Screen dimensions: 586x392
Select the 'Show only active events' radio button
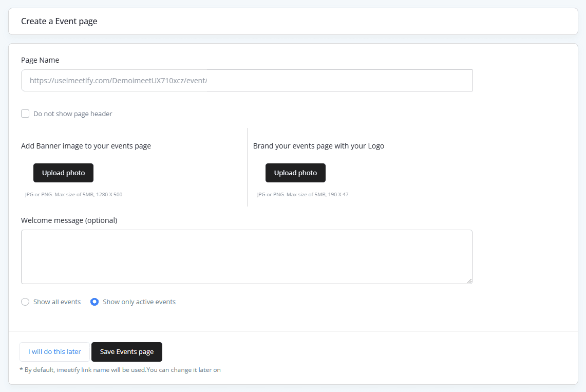point(94,302)
